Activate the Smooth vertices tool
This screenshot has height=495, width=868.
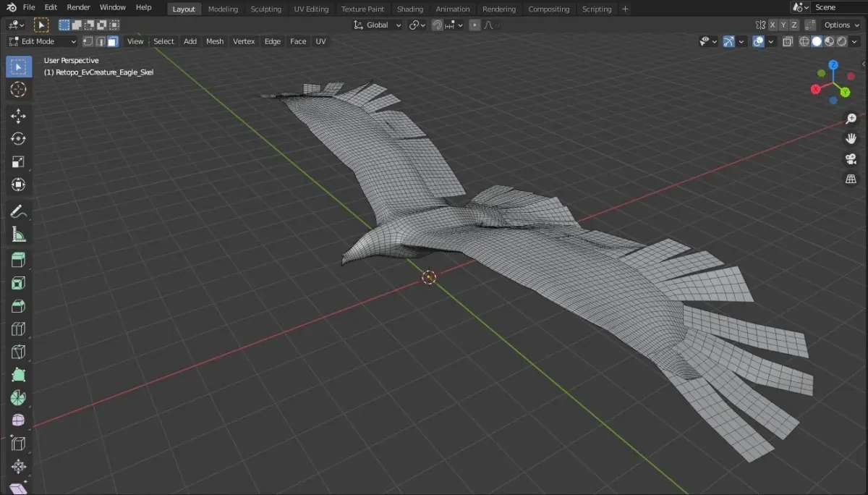click(19, 420)
